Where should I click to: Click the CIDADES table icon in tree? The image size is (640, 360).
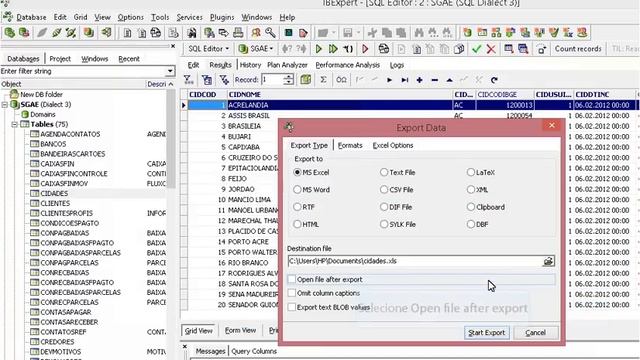tap(35, 193)
